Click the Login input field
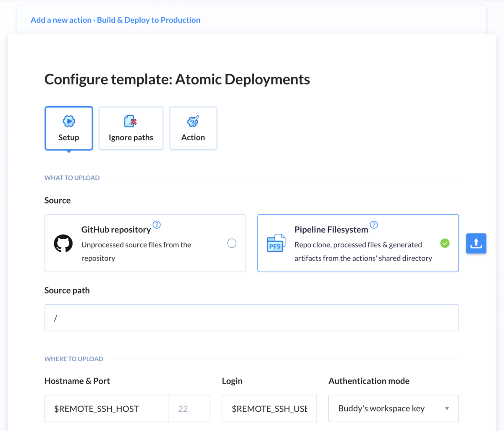This screenshot has width=504, height=431. tap(269, 408)
